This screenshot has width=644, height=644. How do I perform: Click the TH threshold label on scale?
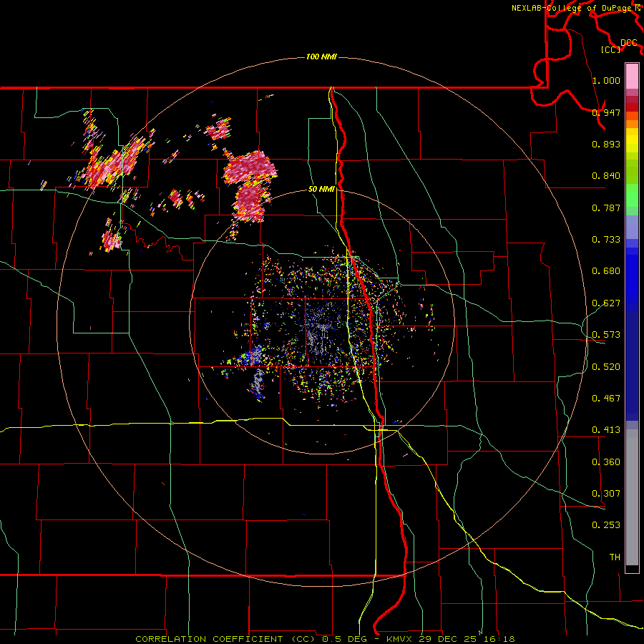point(615,557)
